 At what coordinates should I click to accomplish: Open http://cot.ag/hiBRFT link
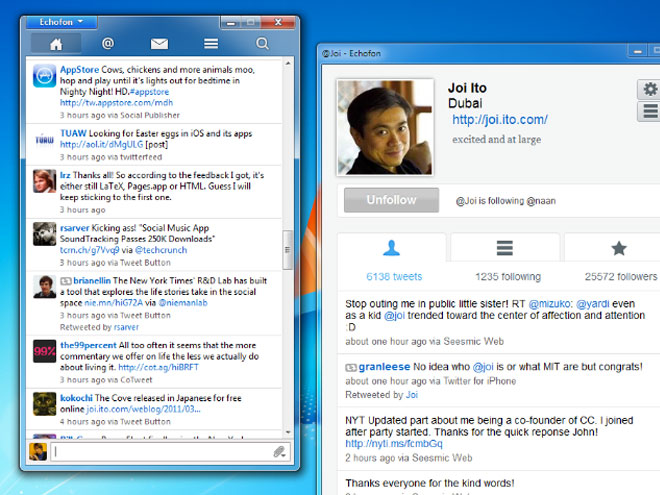158,367
